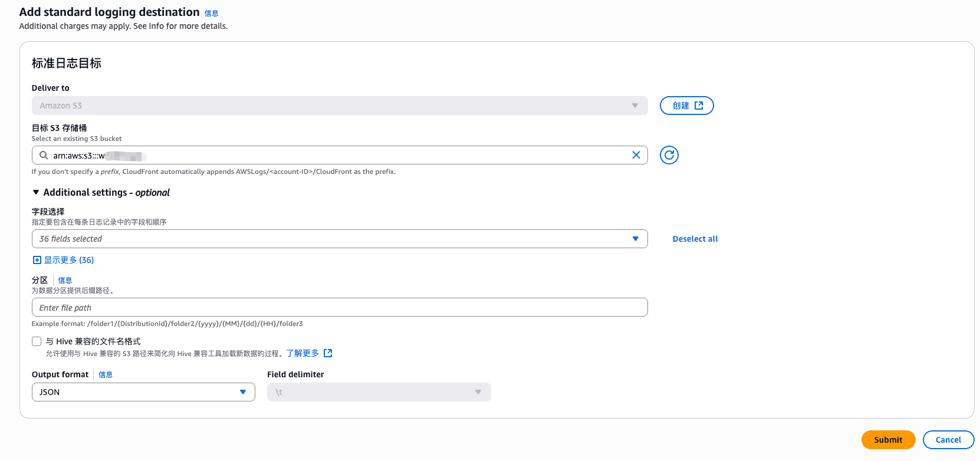Screen dimensions: 980x461
Task: Click the magnifier icon in bucket search
Action: click(x=44, y=155)
